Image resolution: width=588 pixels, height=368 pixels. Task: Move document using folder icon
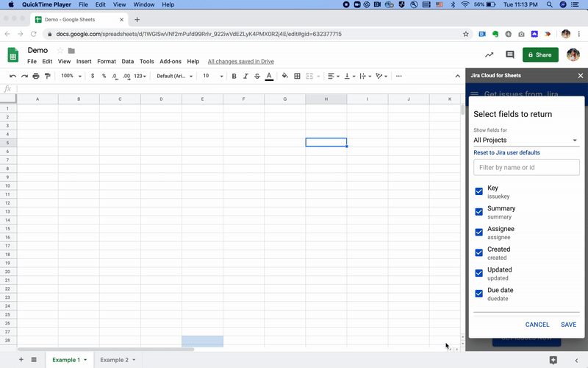71,51
